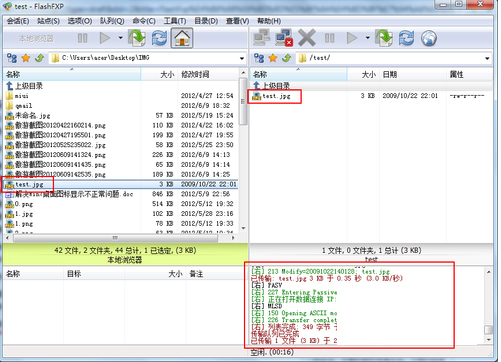Click the home local browser toggle icon
This screenshot has width=501, height=362.
coord(182,38)
